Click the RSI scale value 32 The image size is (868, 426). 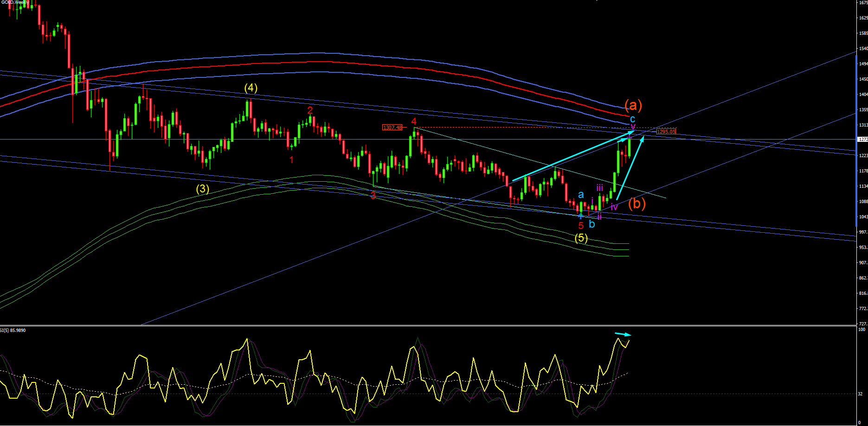[860, 394]
